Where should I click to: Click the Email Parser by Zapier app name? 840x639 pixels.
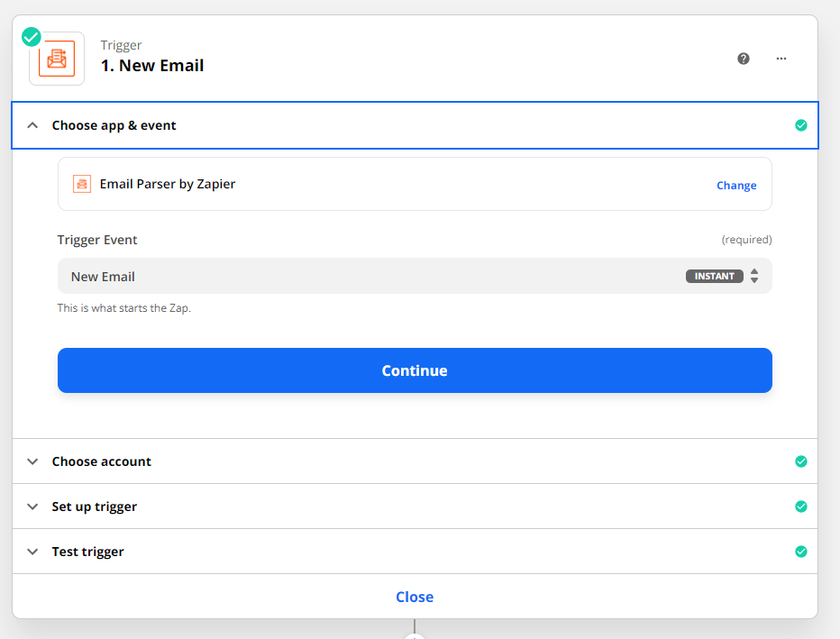coord(168,184)
